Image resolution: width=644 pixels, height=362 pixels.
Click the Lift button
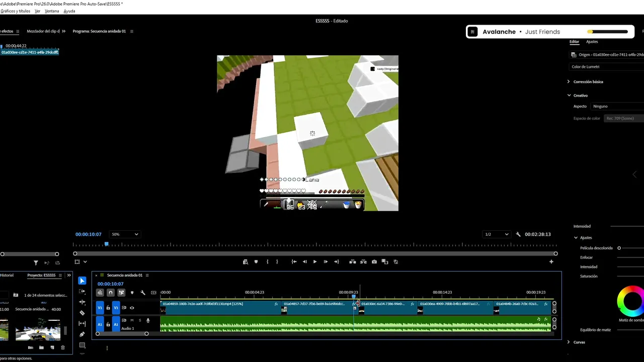(353, 261)
